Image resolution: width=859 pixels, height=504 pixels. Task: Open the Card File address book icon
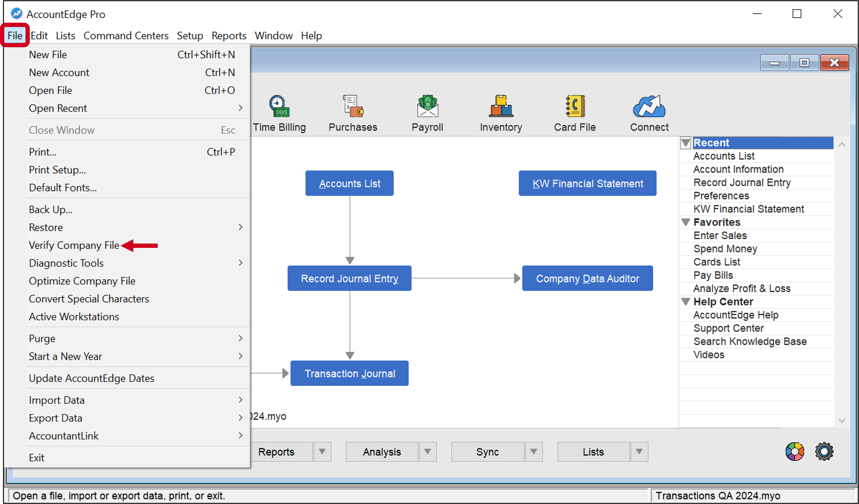coord(575,106)
